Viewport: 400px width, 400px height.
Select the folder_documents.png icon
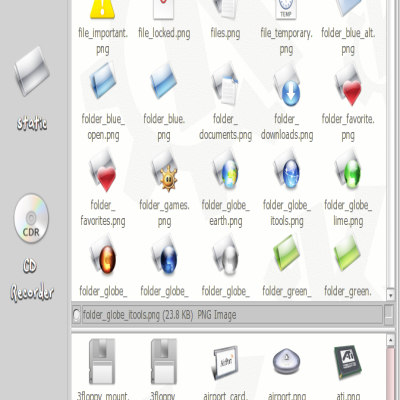(225, 84)
